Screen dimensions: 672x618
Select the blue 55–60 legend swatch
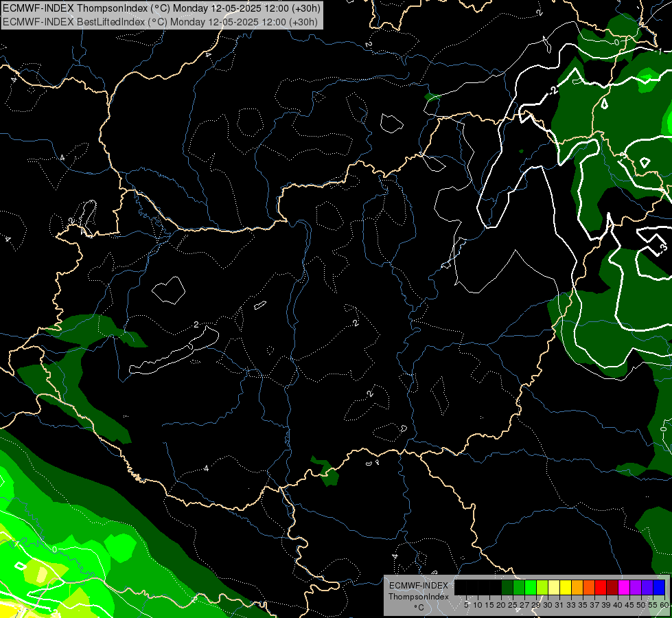(659, 587)
